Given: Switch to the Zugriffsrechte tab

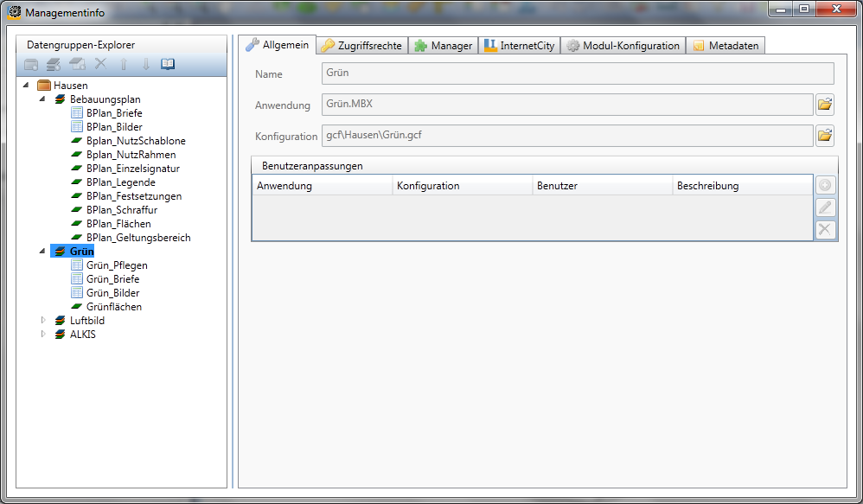Looking at the screenshot, I should click(362, 44).
